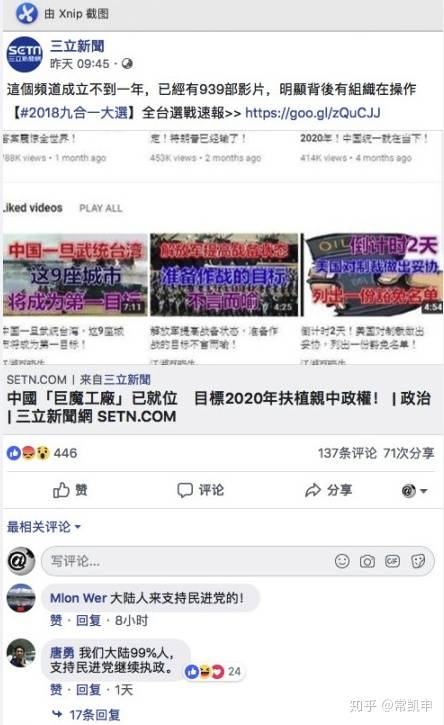Click the thumbs-up 赞 icon button

pos(70,490)
